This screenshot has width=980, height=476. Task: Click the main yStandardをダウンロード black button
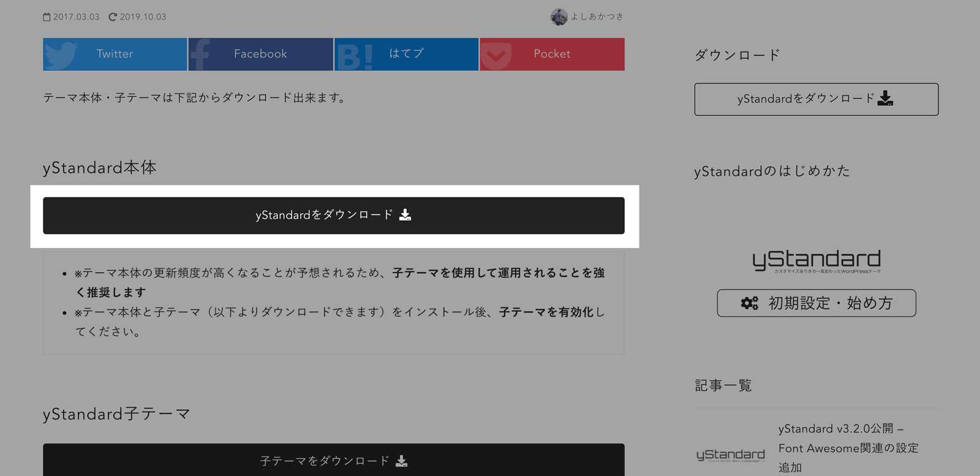tap(334, 216)
